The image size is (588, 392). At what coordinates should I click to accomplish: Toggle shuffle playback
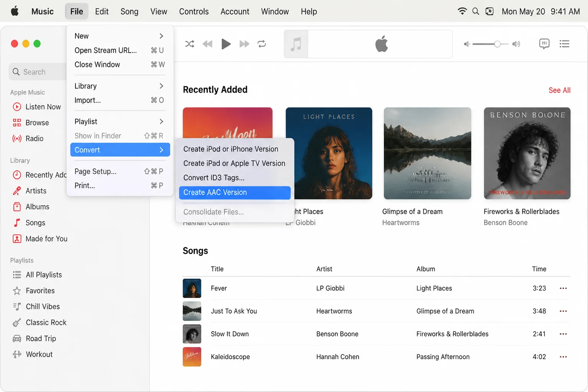pyautogui.click(x=189, y=44)
